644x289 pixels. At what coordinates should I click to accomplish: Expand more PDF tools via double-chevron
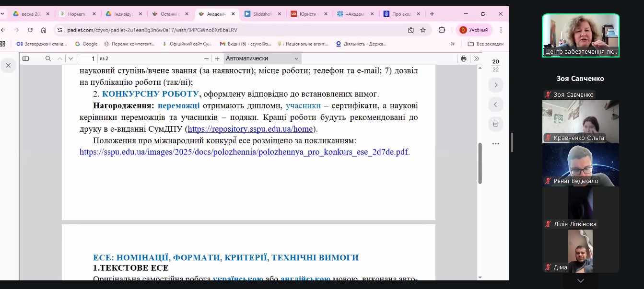(476, 59)
